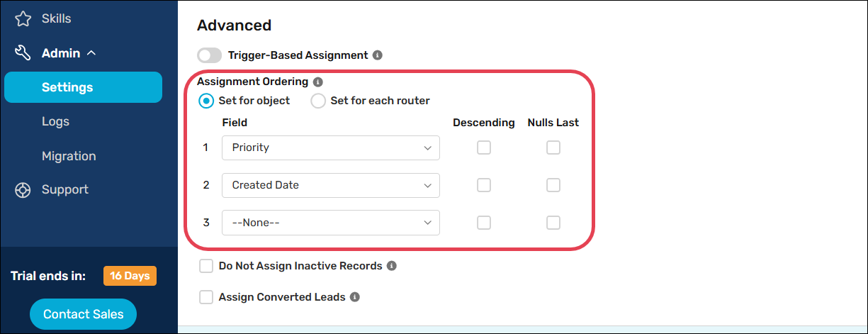Click the Contact Sales button

tap(83, 315)
